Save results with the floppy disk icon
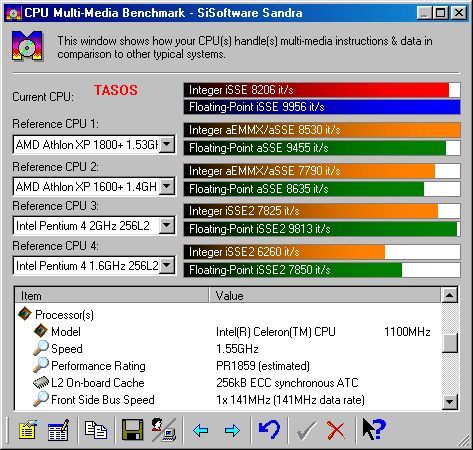 pyautogui.click(x=132, y=430)
